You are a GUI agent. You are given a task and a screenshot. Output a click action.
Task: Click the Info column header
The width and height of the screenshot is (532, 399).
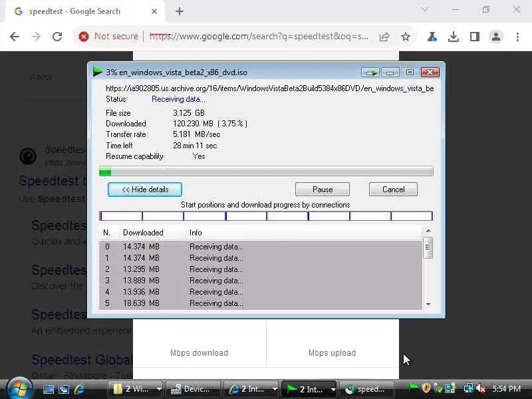point(196,233)
